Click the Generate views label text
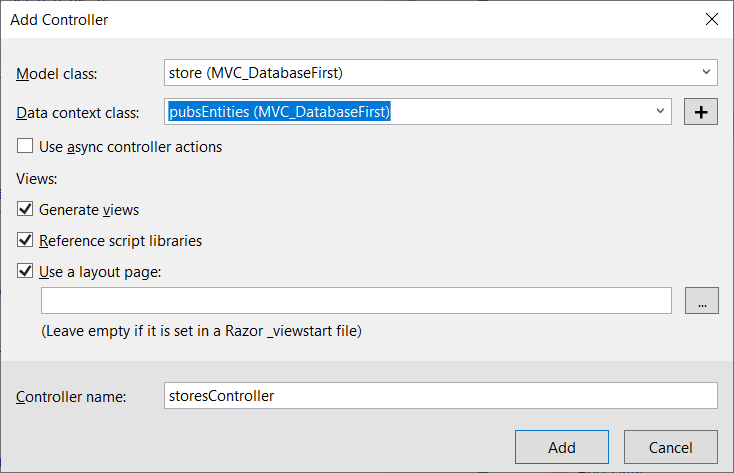 [x=89, y=210]
